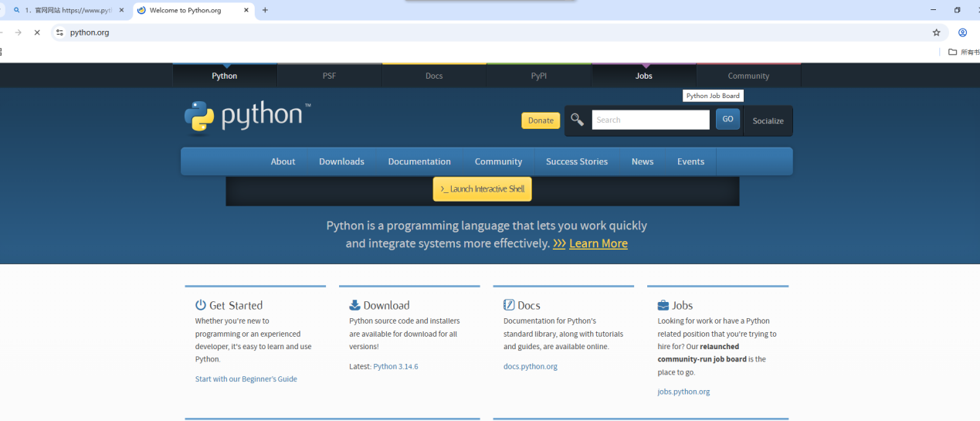Open the Chrome profile icon
Screen dimensions: 980x421
(x=963, y=32)
